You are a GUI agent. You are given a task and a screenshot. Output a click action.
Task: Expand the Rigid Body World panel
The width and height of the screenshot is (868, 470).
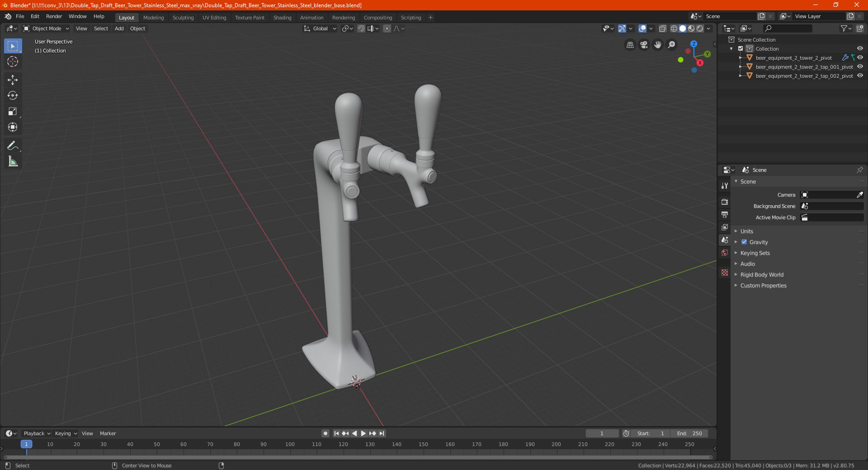point(762,274)
